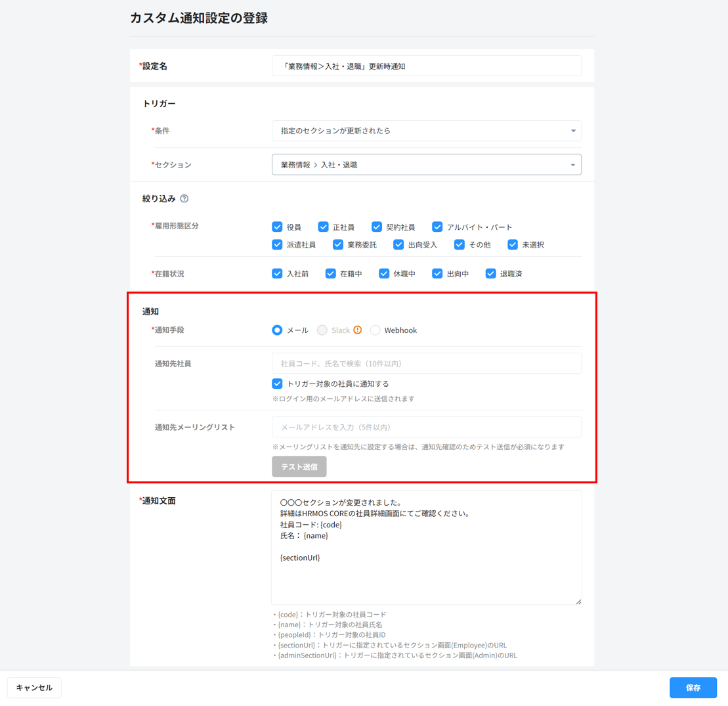Disable トリガー対象の社員に通知する checkbox
This screenshot has width=728, height=706.
(277, 384)
